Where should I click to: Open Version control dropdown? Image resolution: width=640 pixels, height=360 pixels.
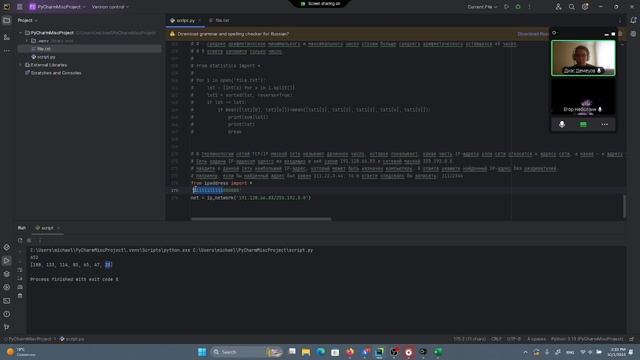110,7
